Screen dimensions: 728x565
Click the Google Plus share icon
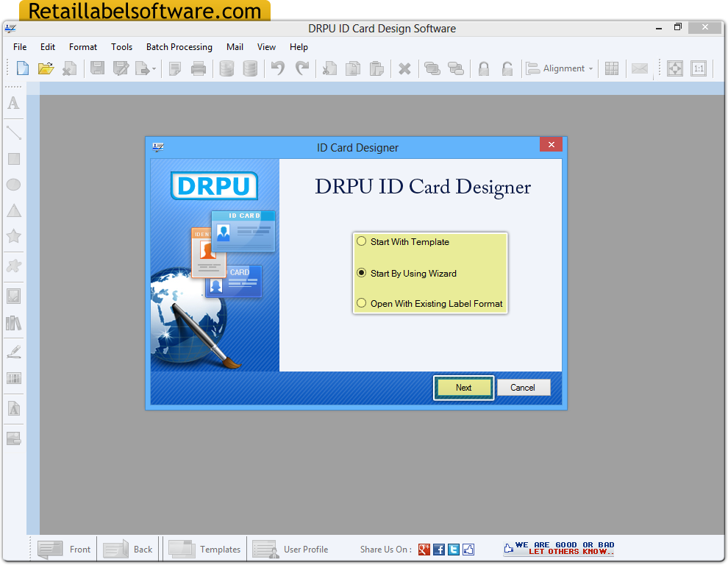424,550
